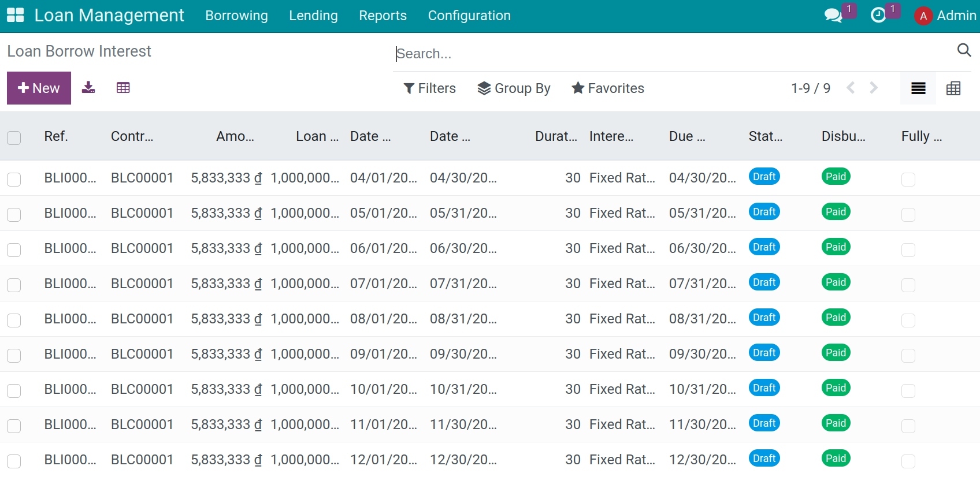Viewport: 980px width, 477px height.
Task: Click duration 30 in 08/01 row
Action: pyautogui.click(x=573, y=319)
